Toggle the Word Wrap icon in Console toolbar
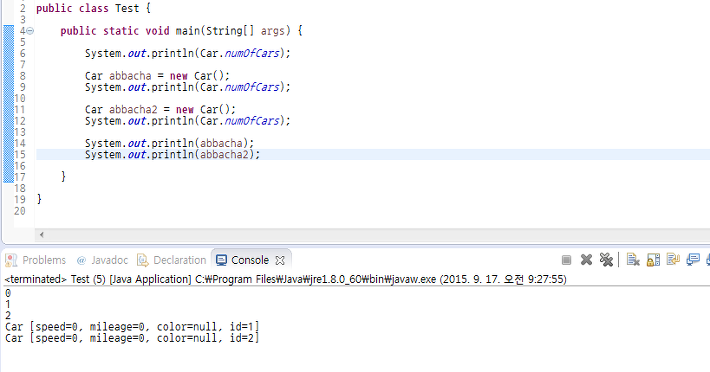The width and height of the screenshot is (710, 372). pyautogui.click(x=673, y=259)
